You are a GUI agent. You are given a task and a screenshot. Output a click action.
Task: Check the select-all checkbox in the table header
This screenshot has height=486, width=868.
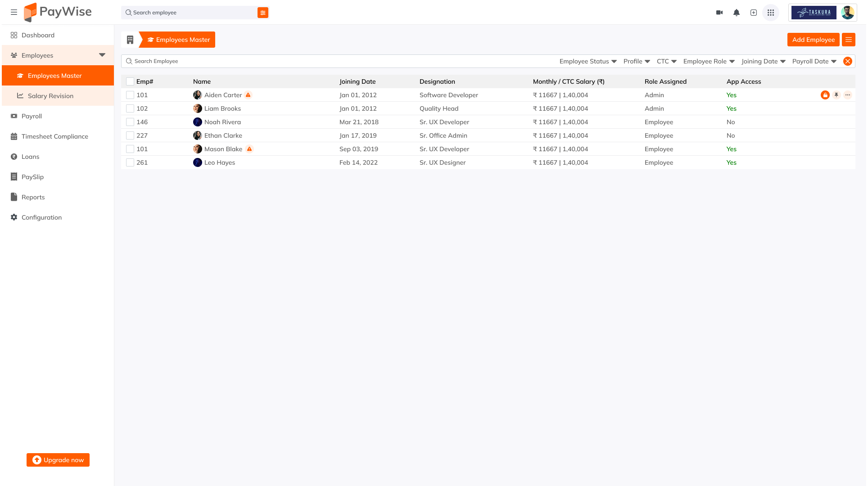(130, 81)
